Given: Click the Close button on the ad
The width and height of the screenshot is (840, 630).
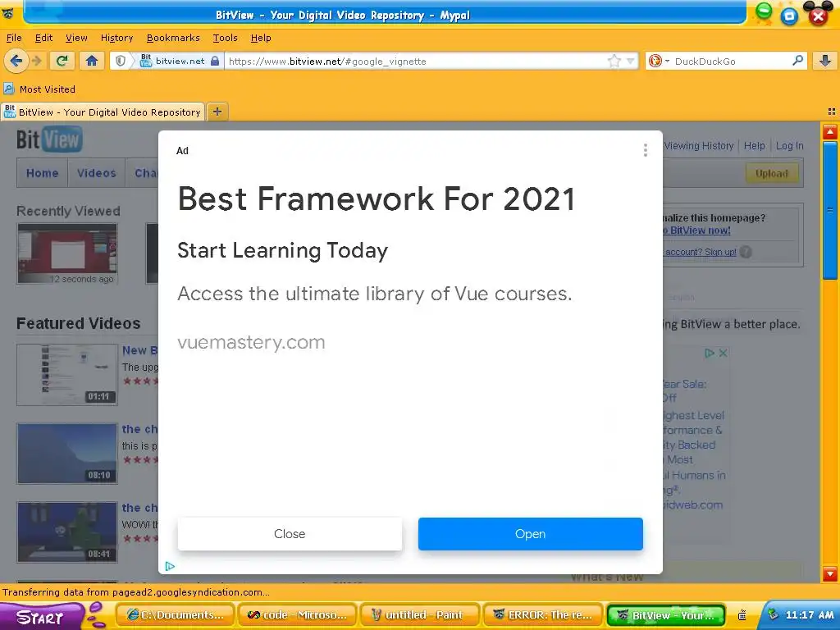Looking at the screenshot, I should [290, 533].
